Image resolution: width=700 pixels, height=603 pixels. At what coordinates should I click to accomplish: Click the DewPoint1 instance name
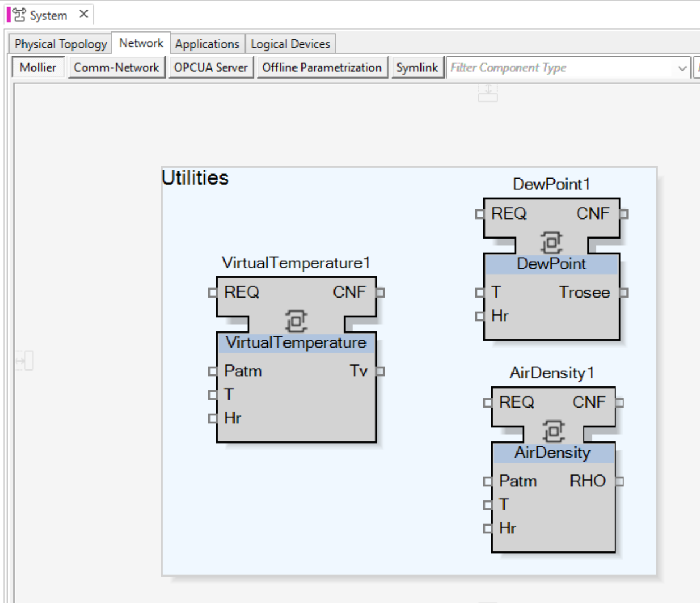coord(551,184)
